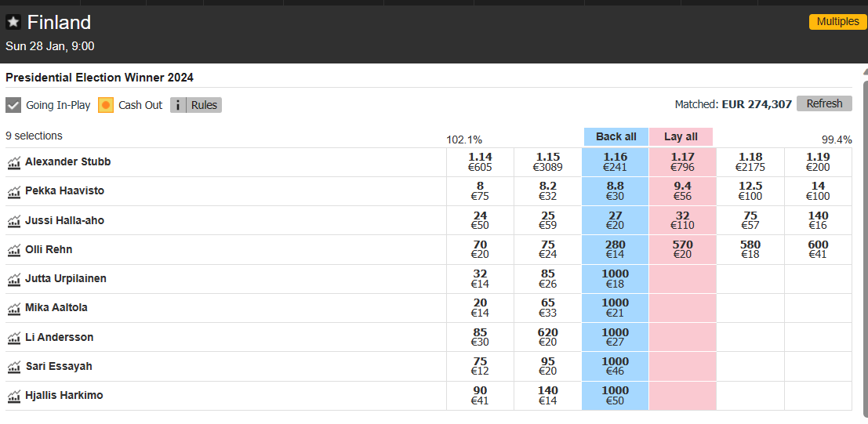Open the price graph icon for Jussi Halla-aho

pos(14,221)
